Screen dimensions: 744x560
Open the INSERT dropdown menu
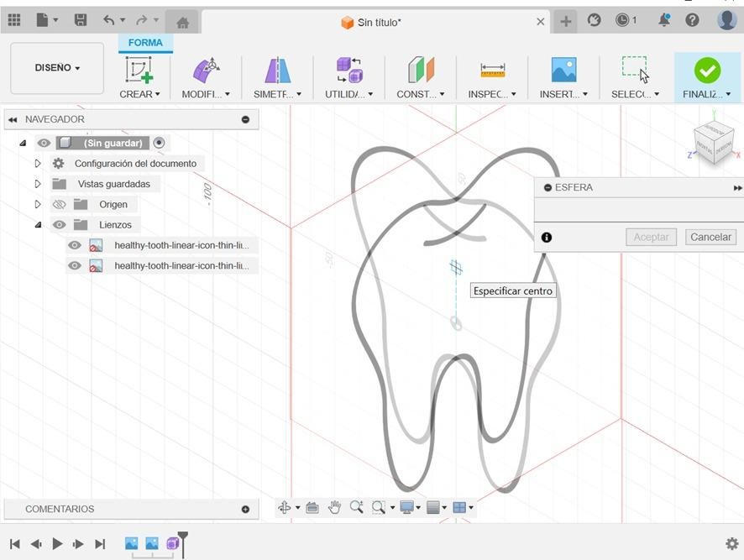563,94
